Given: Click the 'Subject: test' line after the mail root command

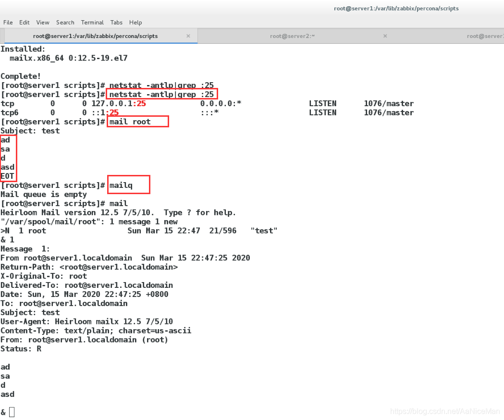Looking at the screenshot, I should [x=30, y=131].
